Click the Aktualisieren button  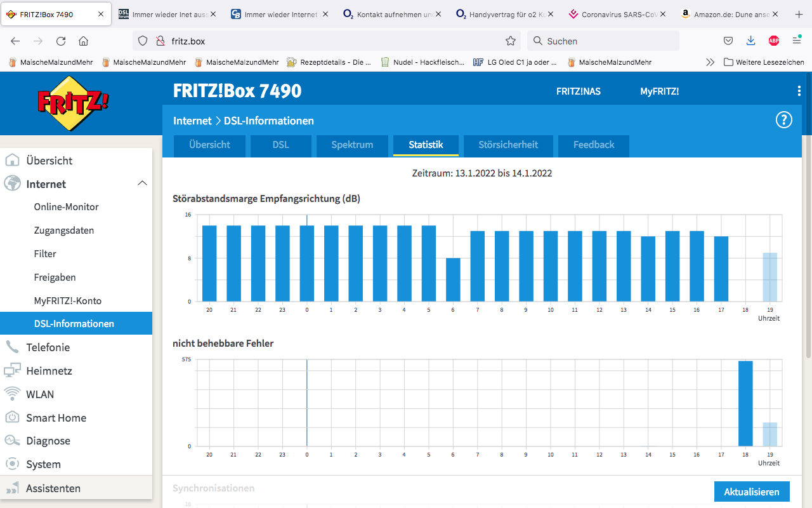coord(752,492)
